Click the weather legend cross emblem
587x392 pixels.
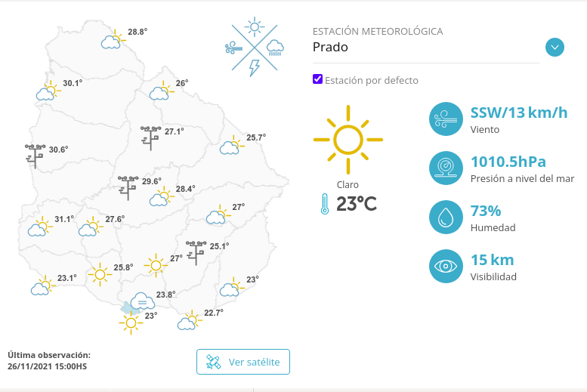[255, 47]
